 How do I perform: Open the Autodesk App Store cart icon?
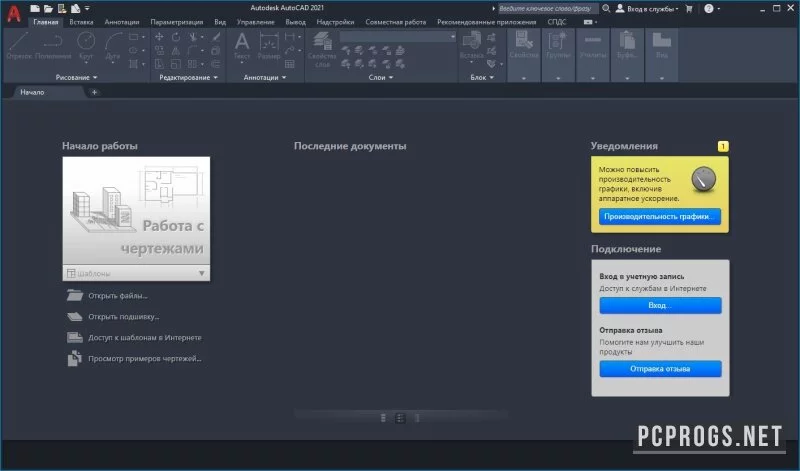[x=689, y=8]
